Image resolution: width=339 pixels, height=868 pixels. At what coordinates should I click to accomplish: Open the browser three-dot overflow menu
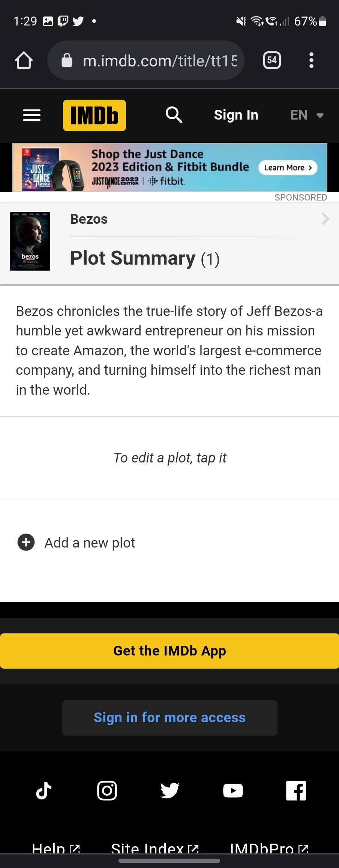tap(311, 60)
